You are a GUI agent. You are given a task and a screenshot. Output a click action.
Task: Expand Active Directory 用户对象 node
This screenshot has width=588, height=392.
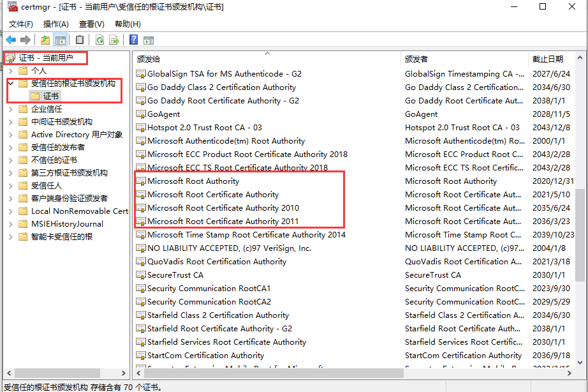(x=10, y=135)
